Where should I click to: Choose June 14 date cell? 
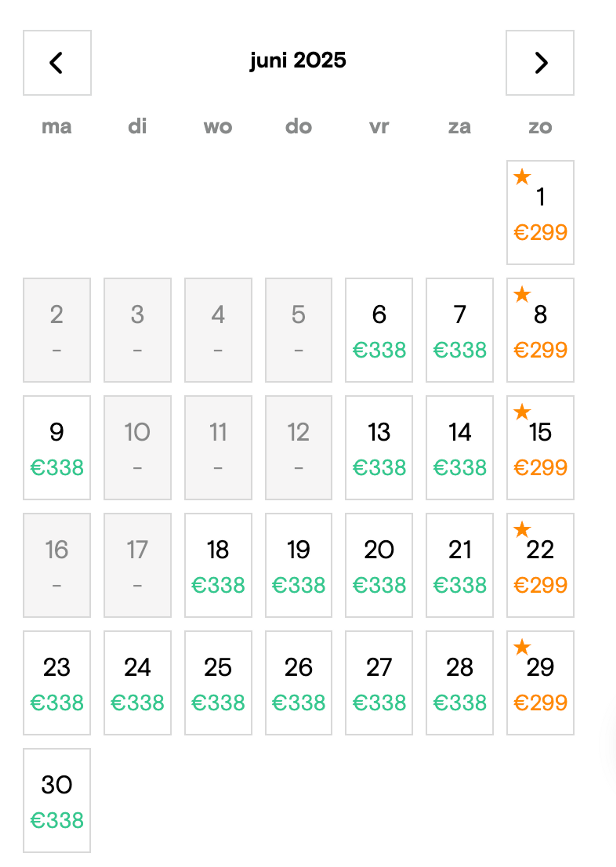459,448
